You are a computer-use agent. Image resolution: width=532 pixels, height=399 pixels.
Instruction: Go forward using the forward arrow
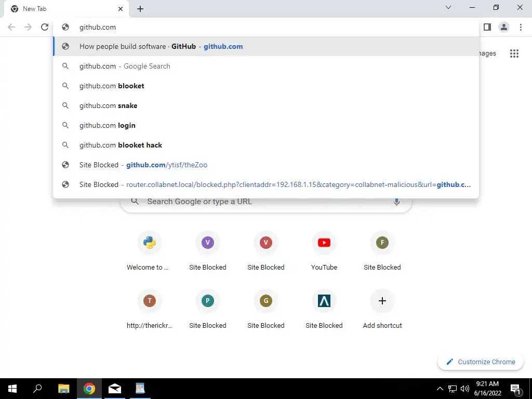coord(28,27)
